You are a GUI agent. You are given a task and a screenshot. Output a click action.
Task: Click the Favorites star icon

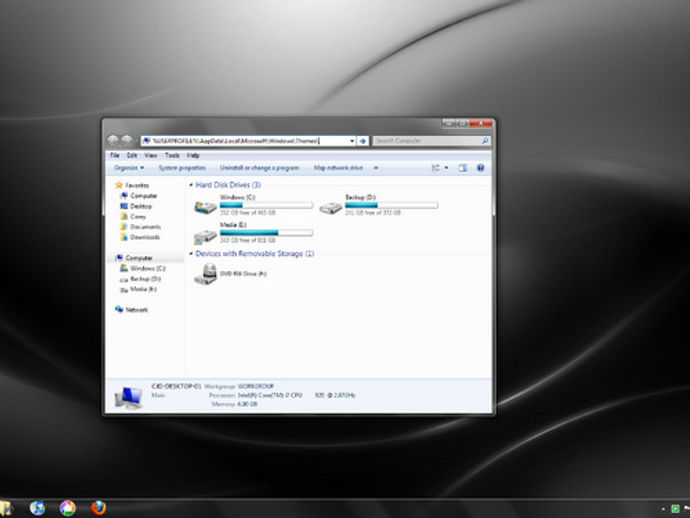coord(118,185)
